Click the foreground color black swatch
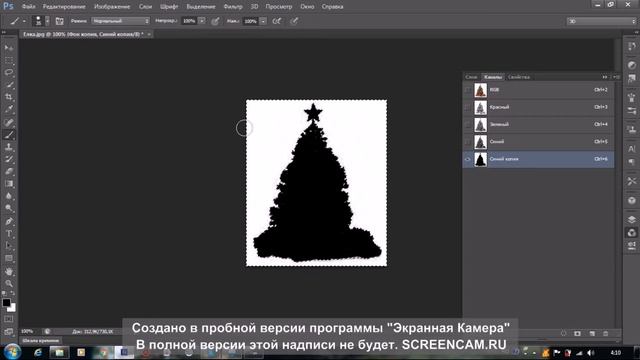Image resolution: width=640 pixels, height=360 pixels. (6, 302)
